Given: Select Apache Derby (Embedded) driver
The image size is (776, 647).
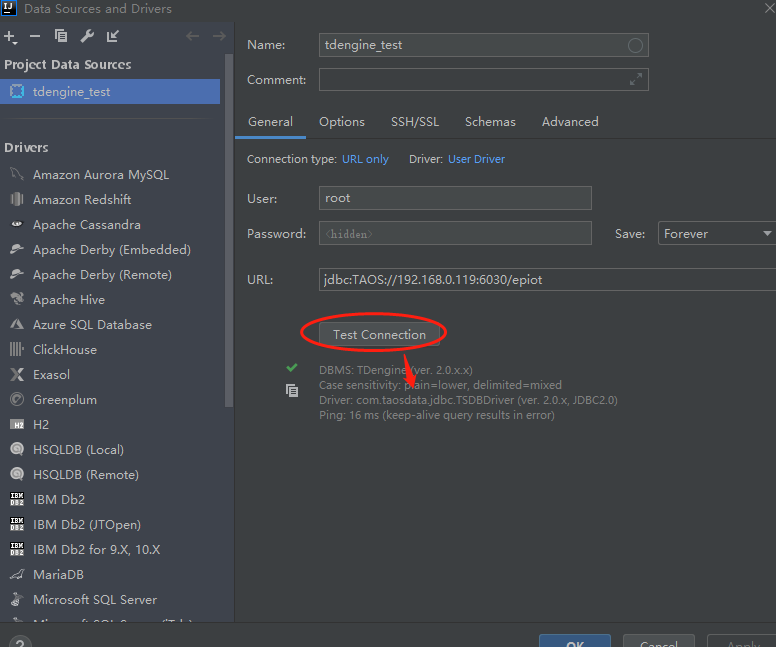Looking at the screenshot, I should tap(110, 249).
